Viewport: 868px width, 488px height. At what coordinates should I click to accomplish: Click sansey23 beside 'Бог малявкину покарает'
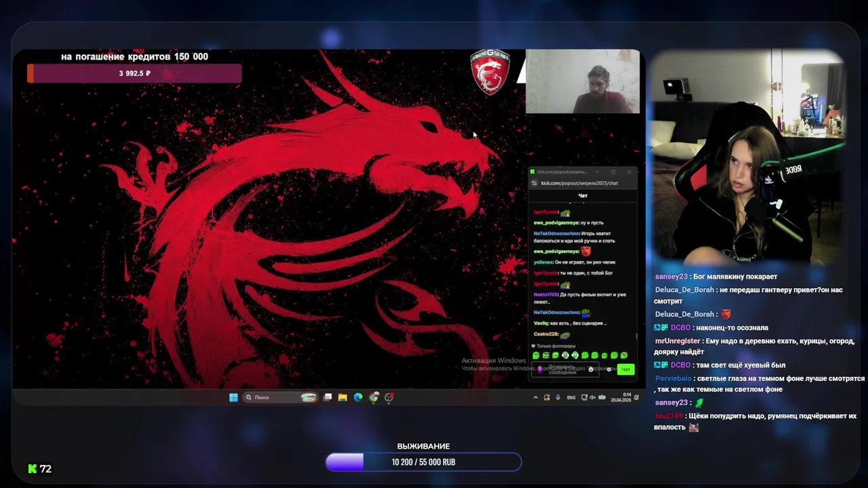click(671, 277)
